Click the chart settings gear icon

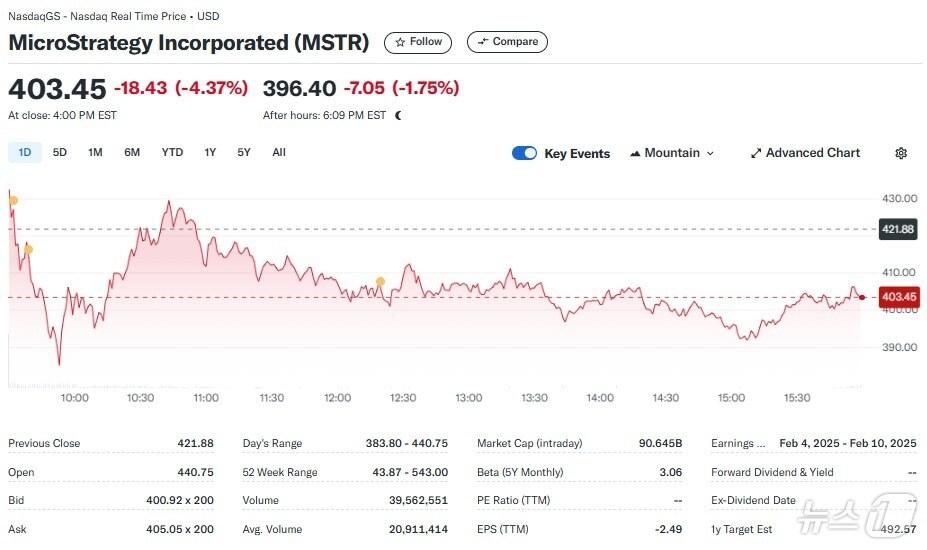coord(901,153)
